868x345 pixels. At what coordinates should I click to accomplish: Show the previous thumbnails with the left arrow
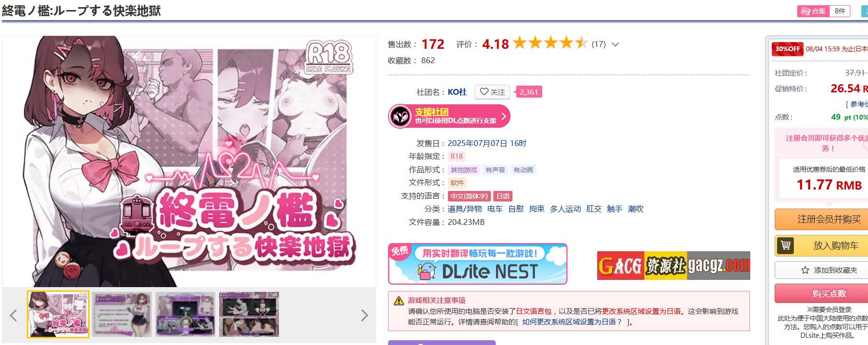(x=13, y=315)
